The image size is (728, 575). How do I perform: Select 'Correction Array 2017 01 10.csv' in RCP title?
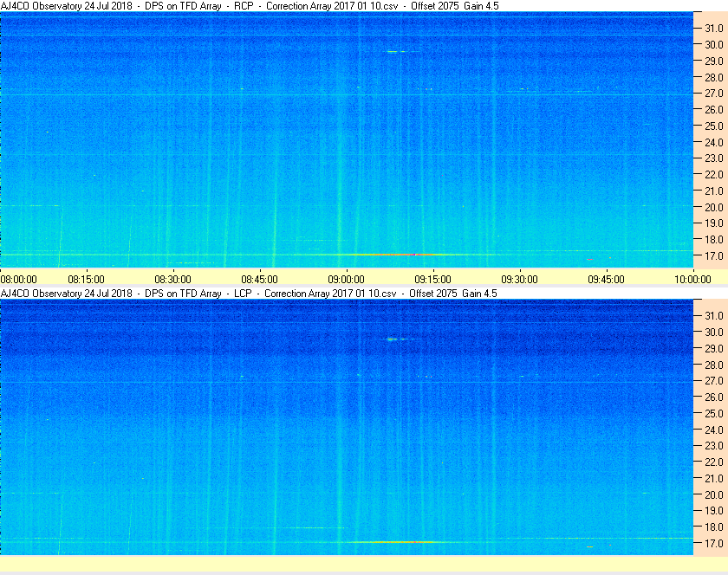(332, 6)
